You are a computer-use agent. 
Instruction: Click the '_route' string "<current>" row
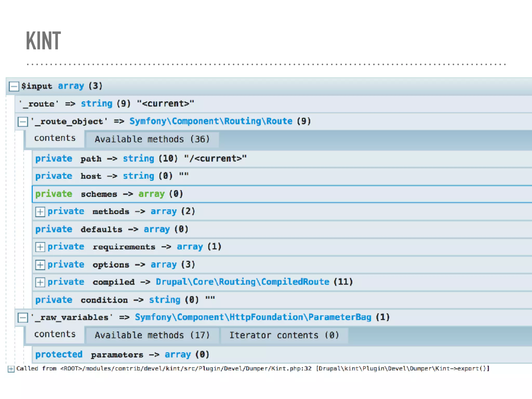click(x=107, y=104)
